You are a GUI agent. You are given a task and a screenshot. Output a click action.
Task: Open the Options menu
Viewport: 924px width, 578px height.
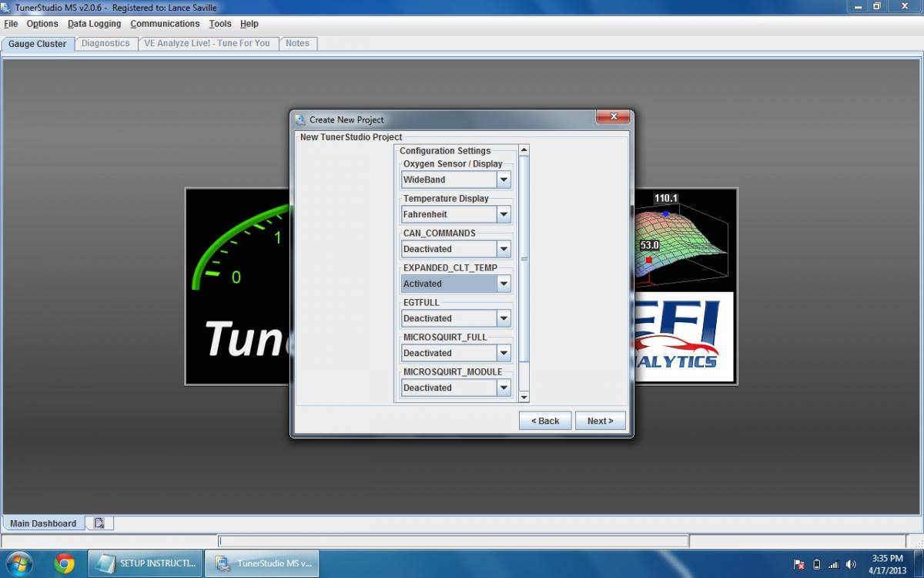(42, 24)
